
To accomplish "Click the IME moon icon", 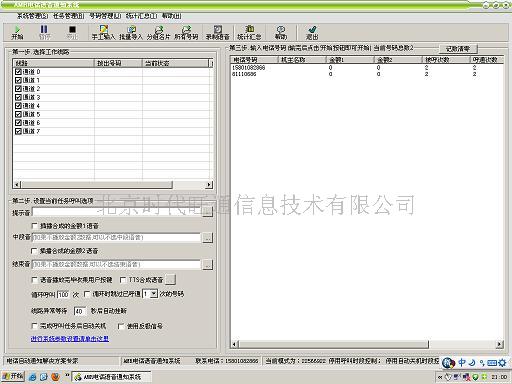I will tap(472, 363).
